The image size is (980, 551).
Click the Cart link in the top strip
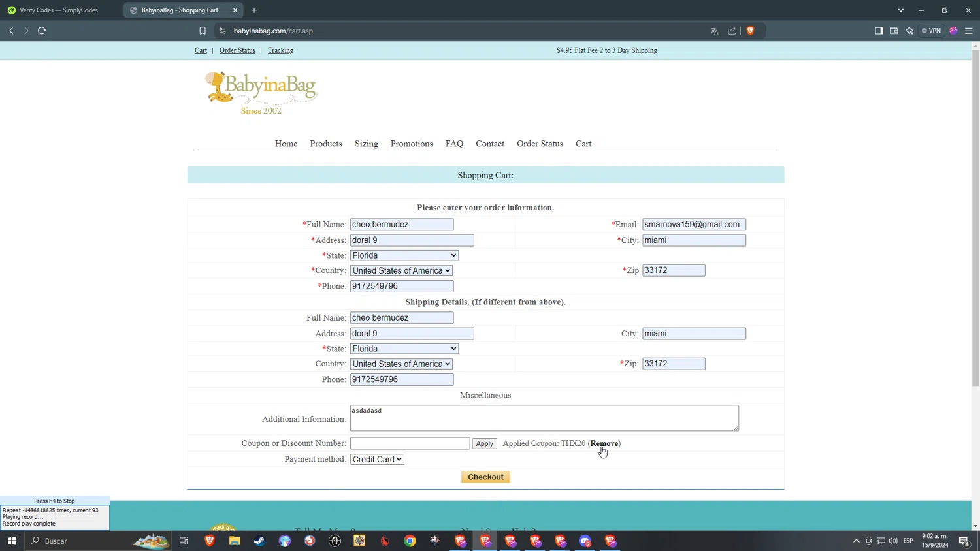(x=201, y=50)
